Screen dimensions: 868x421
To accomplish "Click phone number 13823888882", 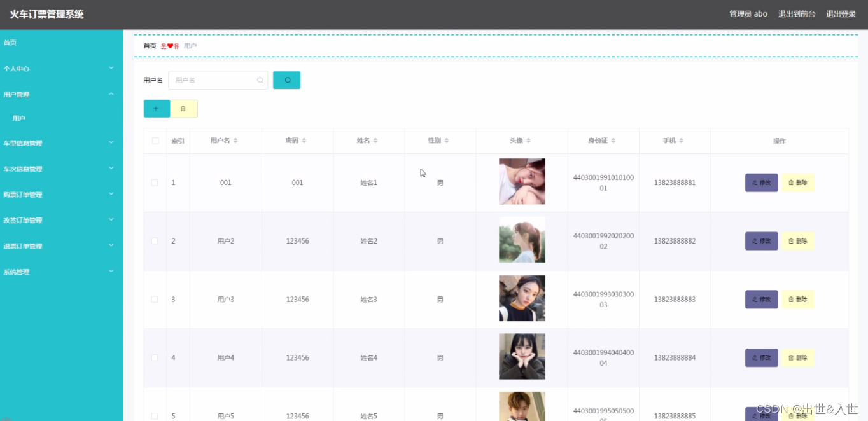I will (x=675, y=241).
